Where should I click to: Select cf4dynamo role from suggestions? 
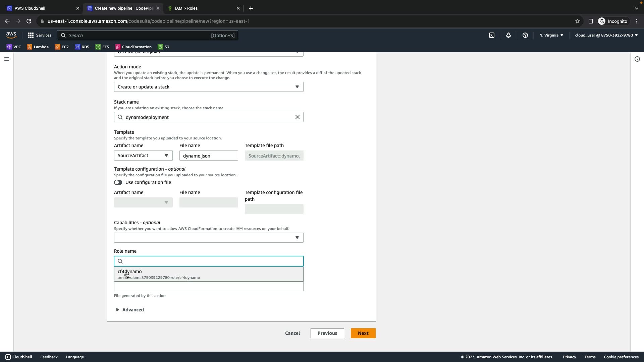coord(208,274)
